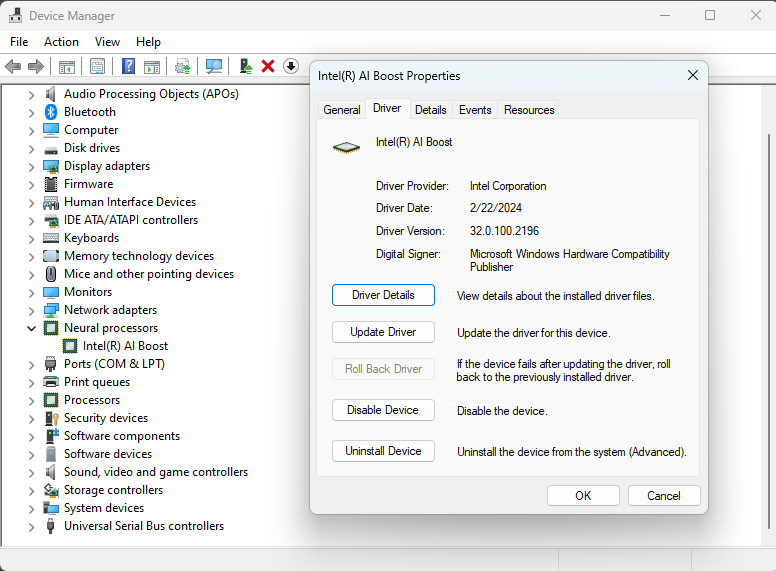The height and width of the screenshot is (571, 776).
Task: Expand the Processors node
Action: [x=32, y=401]
